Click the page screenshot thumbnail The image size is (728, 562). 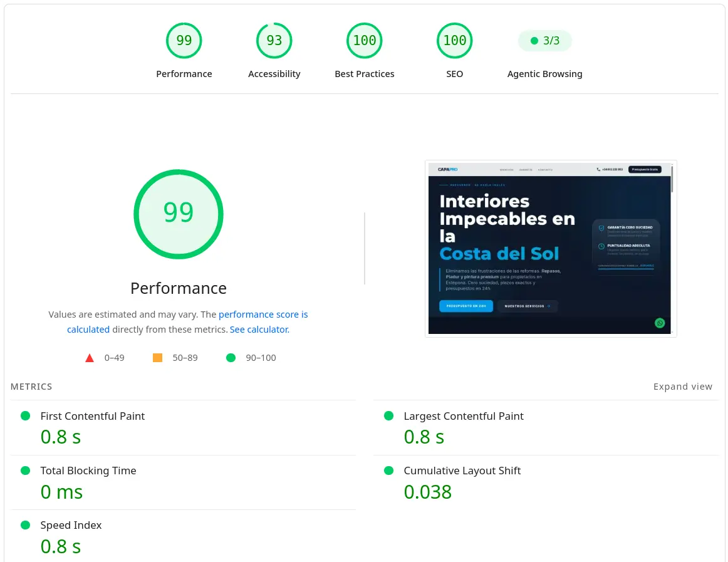[x=551, y=249]
